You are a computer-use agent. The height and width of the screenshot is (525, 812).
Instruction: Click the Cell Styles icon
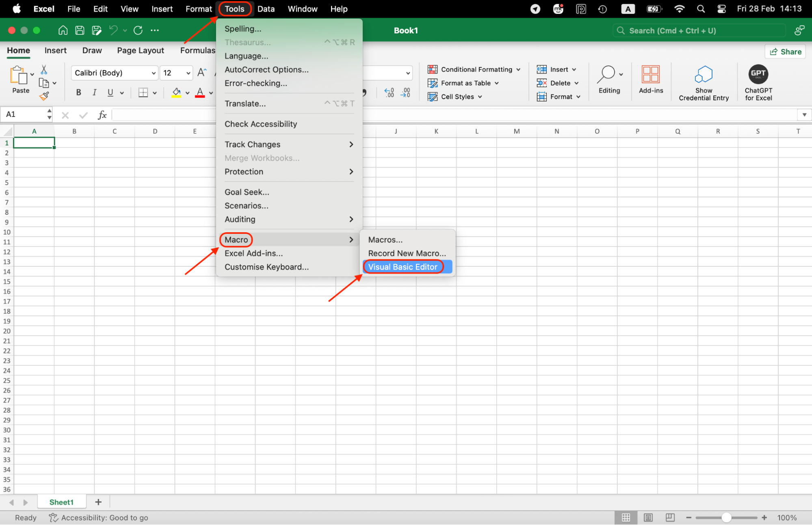432,97
